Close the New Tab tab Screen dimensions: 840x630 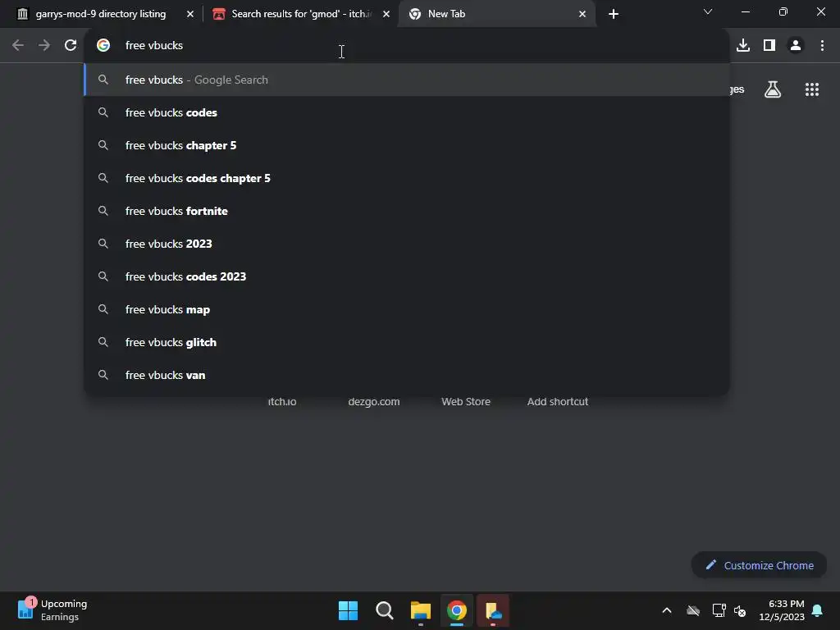(582, 14)
